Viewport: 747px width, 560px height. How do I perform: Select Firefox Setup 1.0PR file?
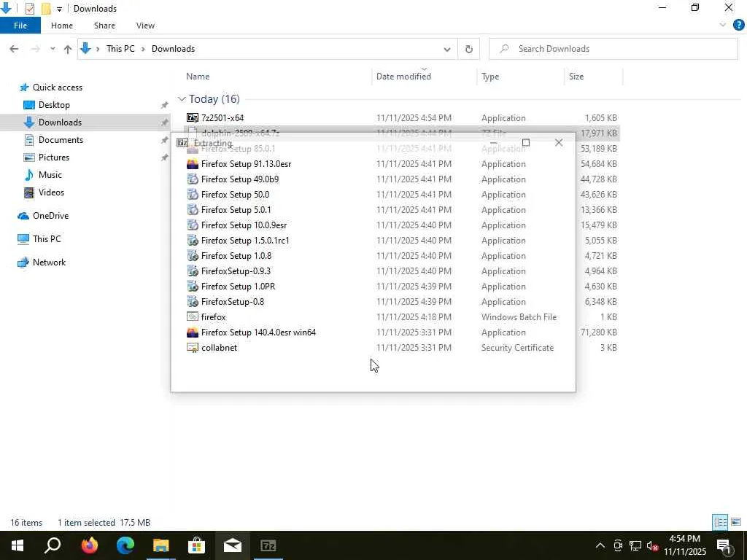pyautogui.click(x=238, y=286)
